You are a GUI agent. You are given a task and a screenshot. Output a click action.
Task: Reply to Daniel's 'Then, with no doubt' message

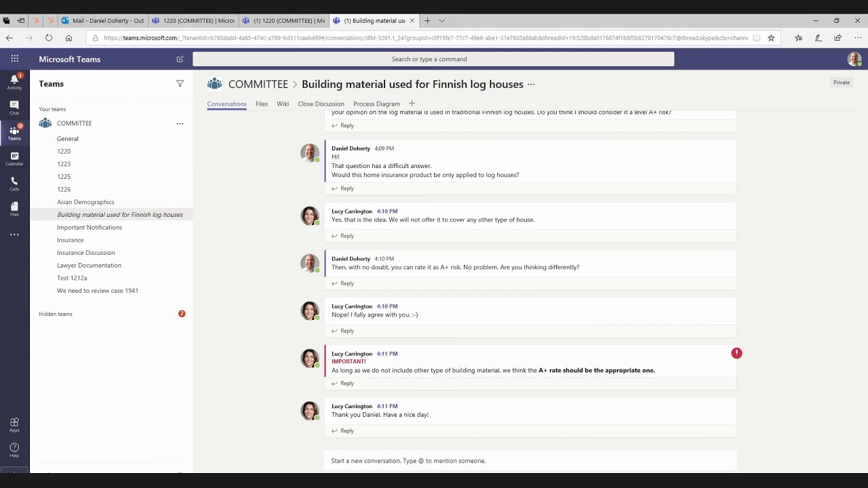(342, 283)
